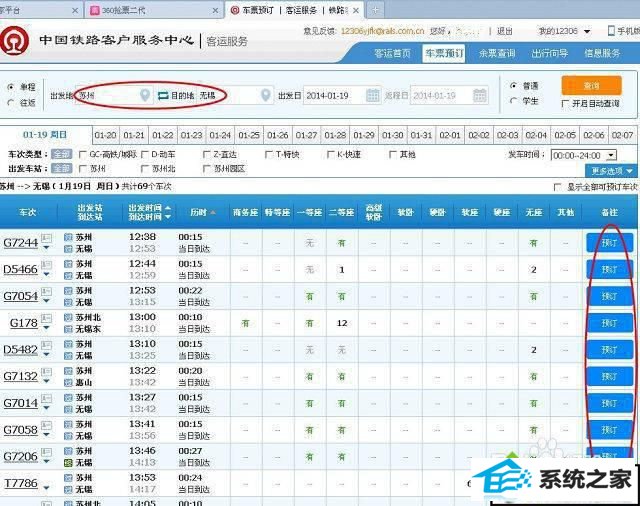Open 余票查询 navigation tab

click(x=497, y=53)
